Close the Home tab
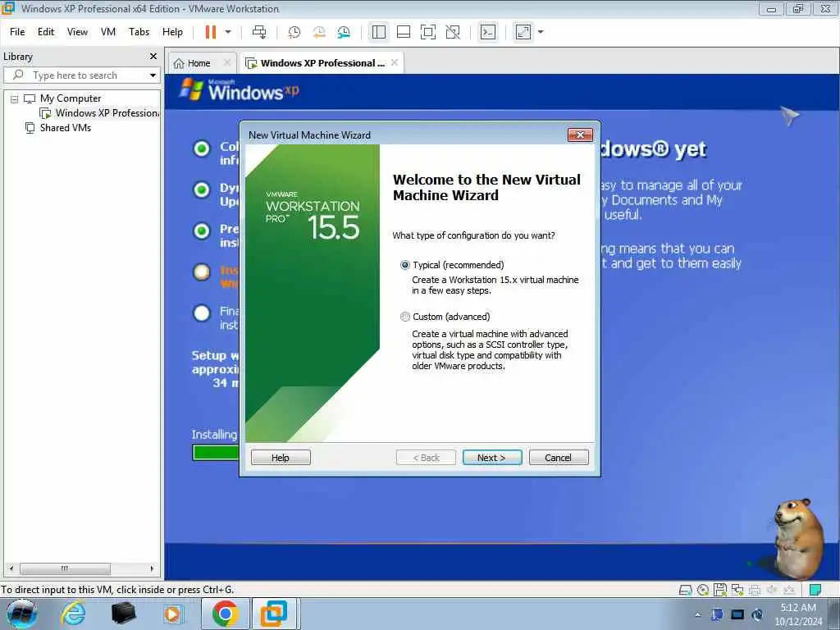Viewport: 840px width, 630px height. (227, 62)
